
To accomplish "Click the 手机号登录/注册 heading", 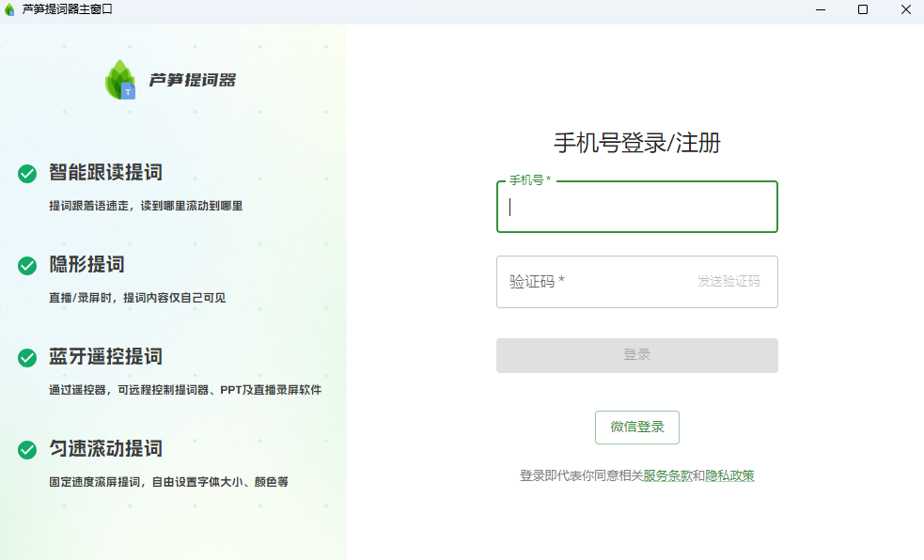I will point(636,143).
